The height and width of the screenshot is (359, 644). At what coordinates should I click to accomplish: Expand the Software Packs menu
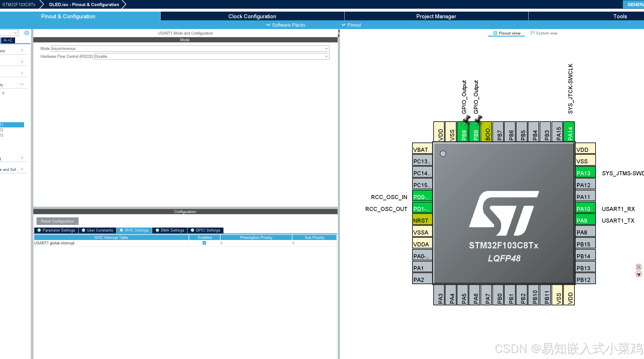(285, 25)
